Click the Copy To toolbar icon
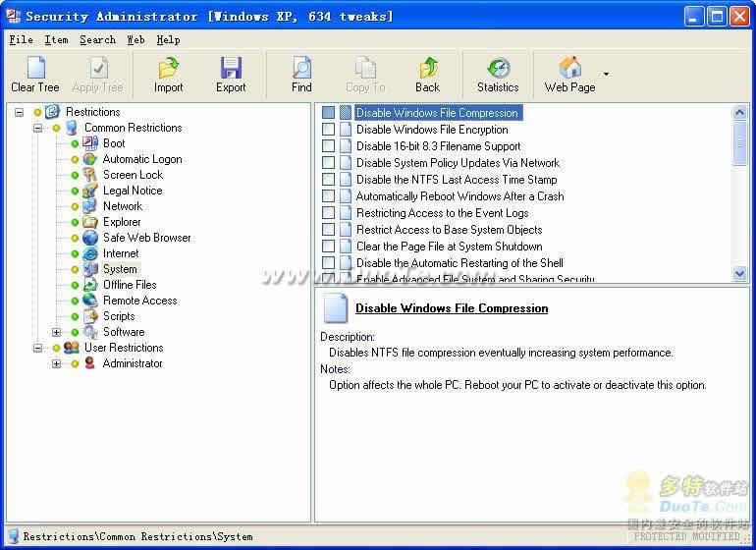Viewport: 756px width, 550px height. click(x=365, y=68)
